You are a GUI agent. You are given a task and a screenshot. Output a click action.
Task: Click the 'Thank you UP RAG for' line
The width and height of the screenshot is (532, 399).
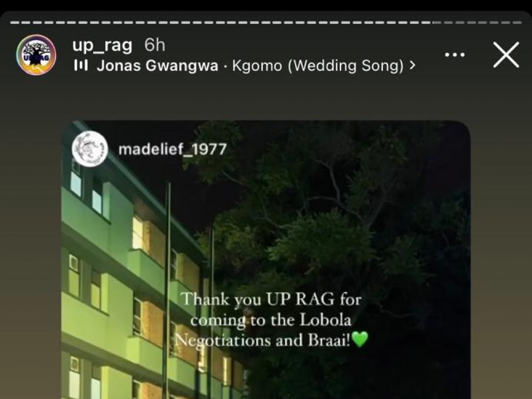pos(271,299)
